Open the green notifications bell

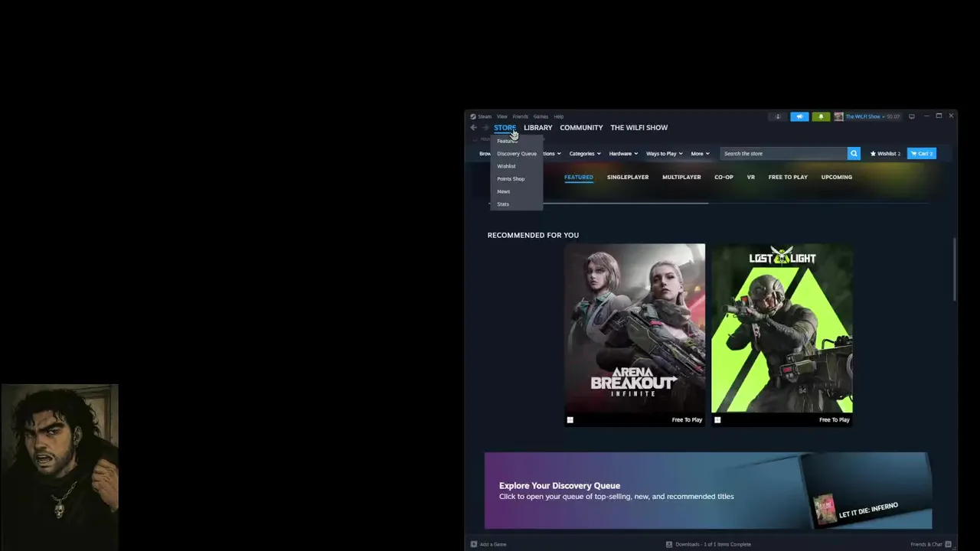tap(821, 116)
